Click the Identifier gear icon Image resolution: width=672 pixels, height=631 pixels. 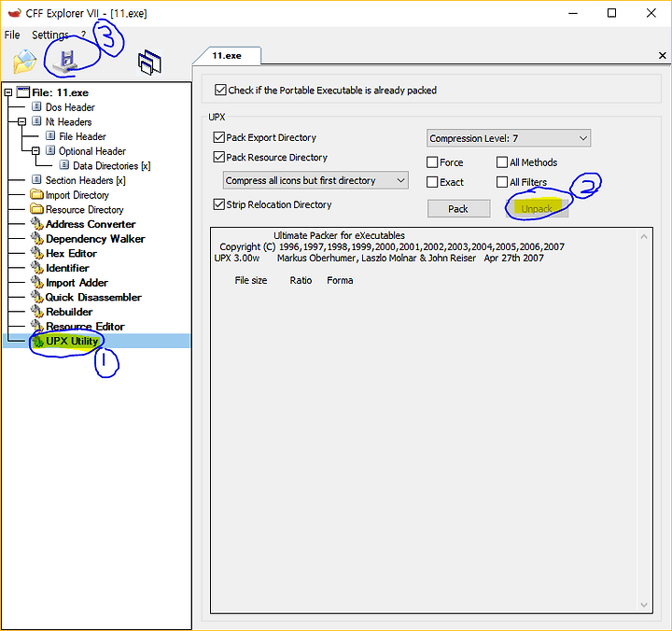coord(36,268)
